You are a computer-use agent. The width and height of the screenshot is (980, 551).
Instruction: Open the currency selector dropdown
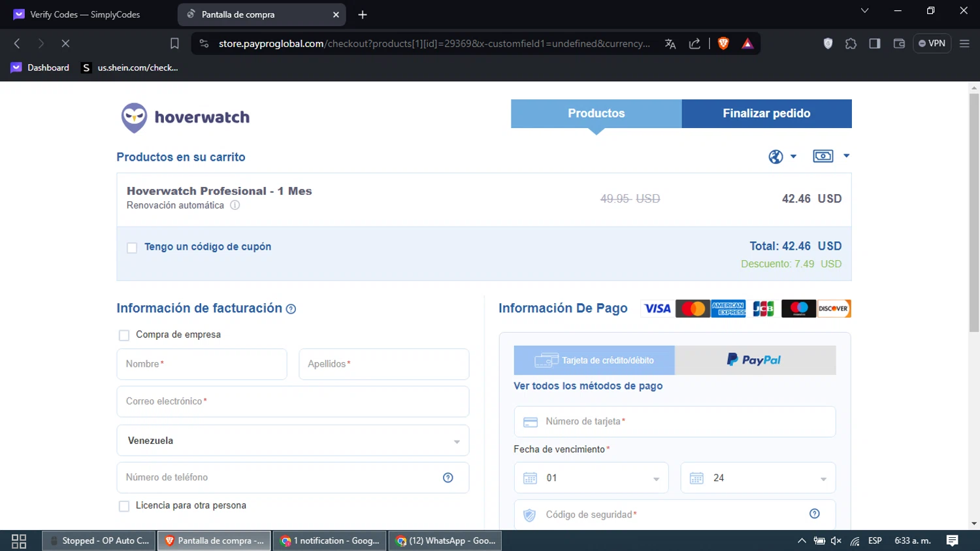831,156
